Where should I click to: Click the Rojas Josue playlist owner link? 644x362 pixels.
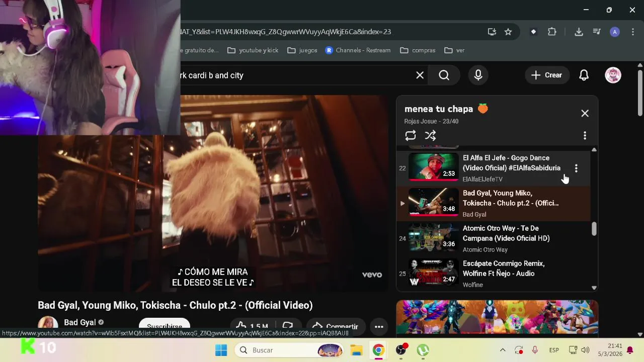[x=421, y=121]
